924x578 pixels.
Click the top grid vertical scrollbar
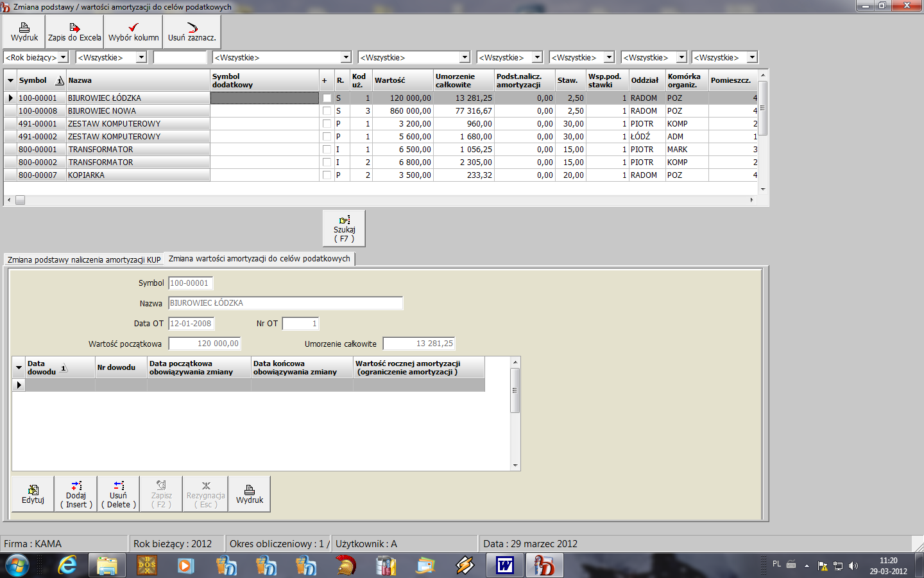coord(763,108)
